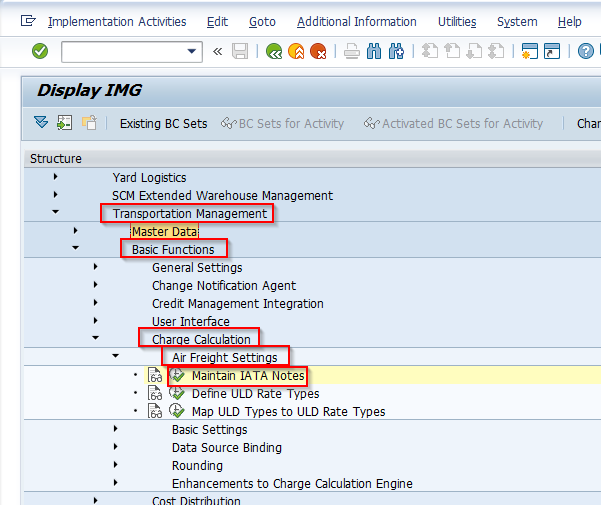This screenshot has height=505, width=601.
Task: Expand the Credit Management Integration node
Action: coord(95,303)
